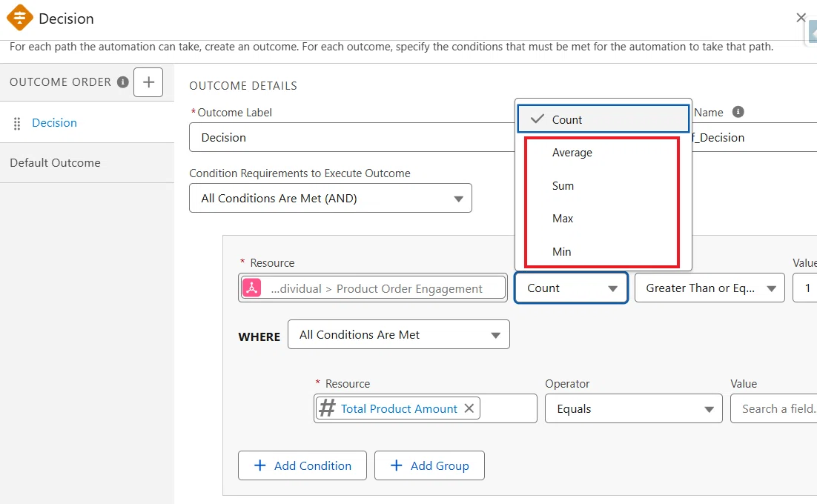This screenshot has height=504, width=817.
Task: Open the Greater Than or Equal operator dropdown
Action: [709, 288]
